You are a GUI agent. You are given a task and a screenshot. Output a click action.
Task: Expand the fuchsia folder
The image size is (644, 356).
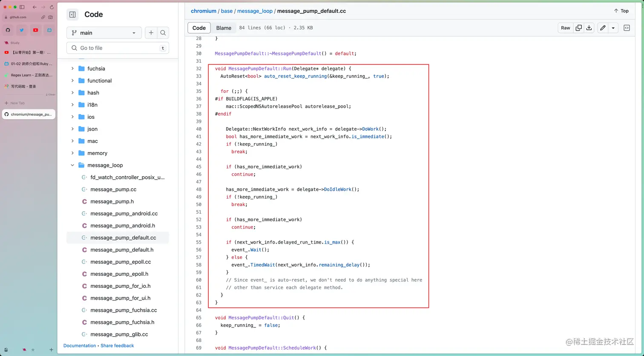[x=72, y=69]
